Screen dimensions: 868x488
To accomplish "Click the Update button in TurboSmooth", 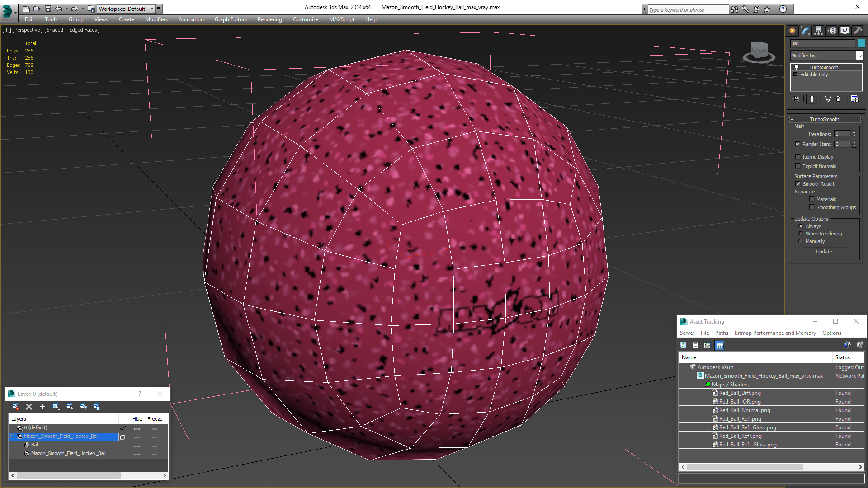I will pyautogui.click(x=824, y=252).
